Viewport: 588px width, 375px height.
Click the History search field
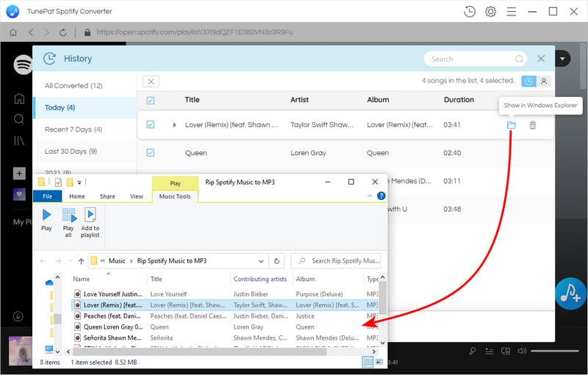pyautogui.click(x=475, y=59)
